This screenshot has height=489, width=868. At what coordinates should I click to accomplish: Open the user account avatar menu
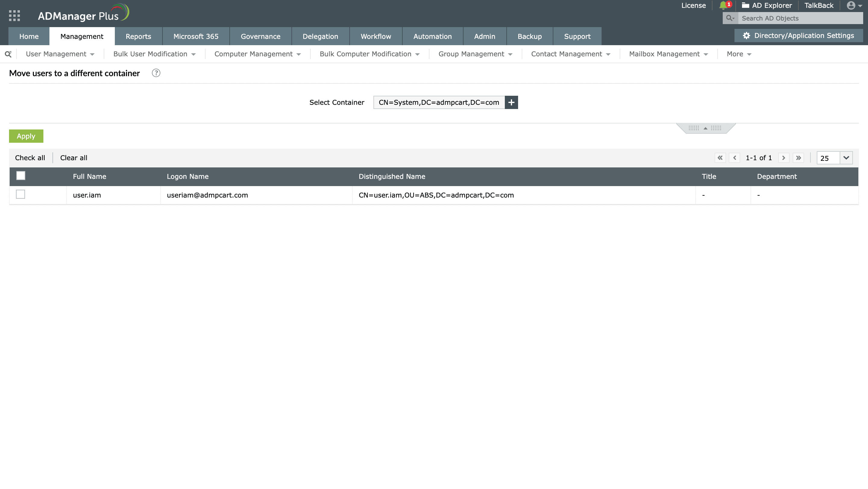tap(854, 5)
